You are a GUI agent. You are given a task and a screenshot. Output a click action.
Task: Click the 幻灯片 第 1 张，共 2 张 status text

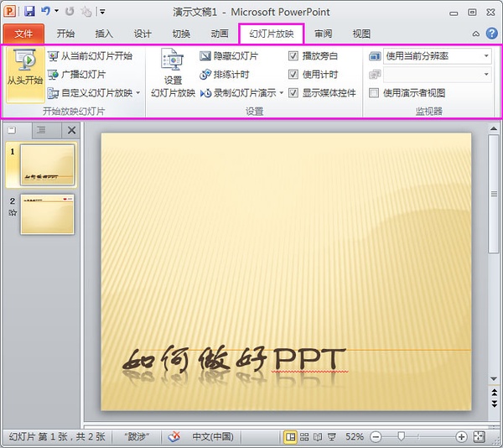(57, 437)
